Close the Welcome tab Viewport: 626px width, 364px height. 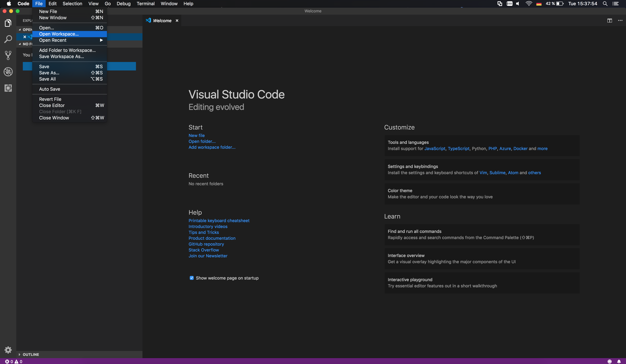pos(177,21)
